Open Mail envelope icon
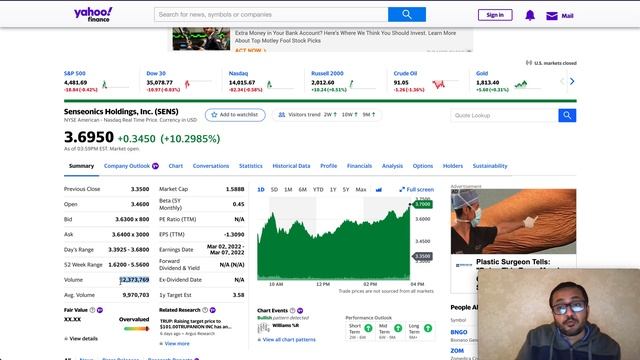Viewport: 640px width, 360px height. pyautogui.click(x=551, y=16)
